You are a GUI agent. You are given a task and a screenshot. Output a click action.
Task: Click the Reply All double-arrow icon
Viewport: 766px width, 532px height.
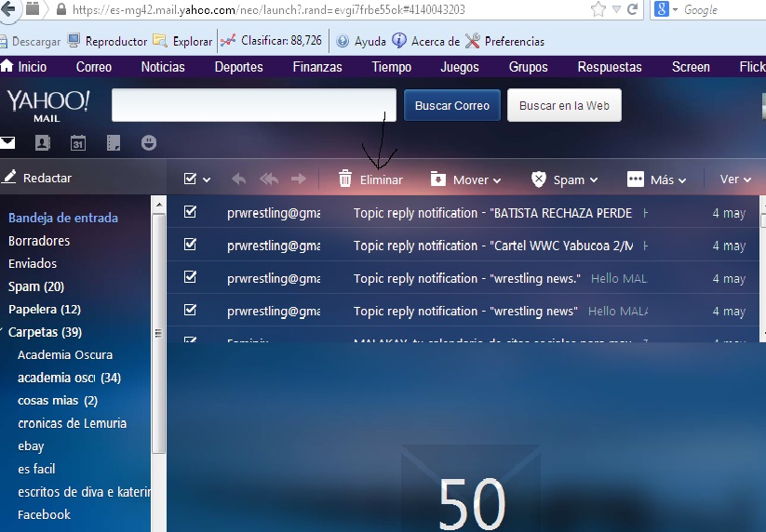[x=268, y=180]
